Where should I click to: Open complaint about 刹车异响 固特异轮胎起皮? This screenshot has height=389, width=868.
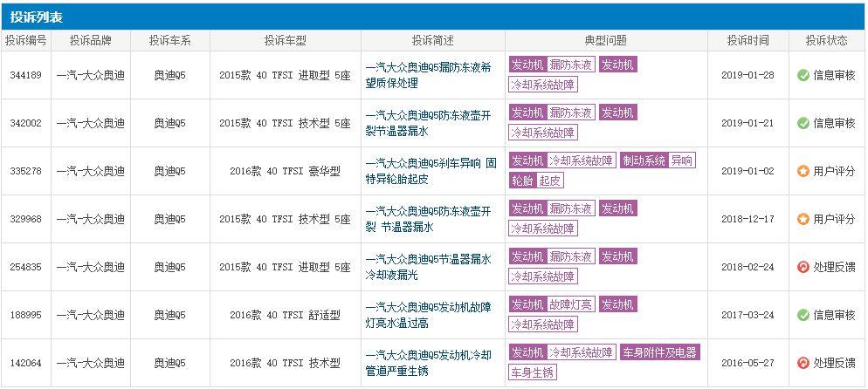431,171
